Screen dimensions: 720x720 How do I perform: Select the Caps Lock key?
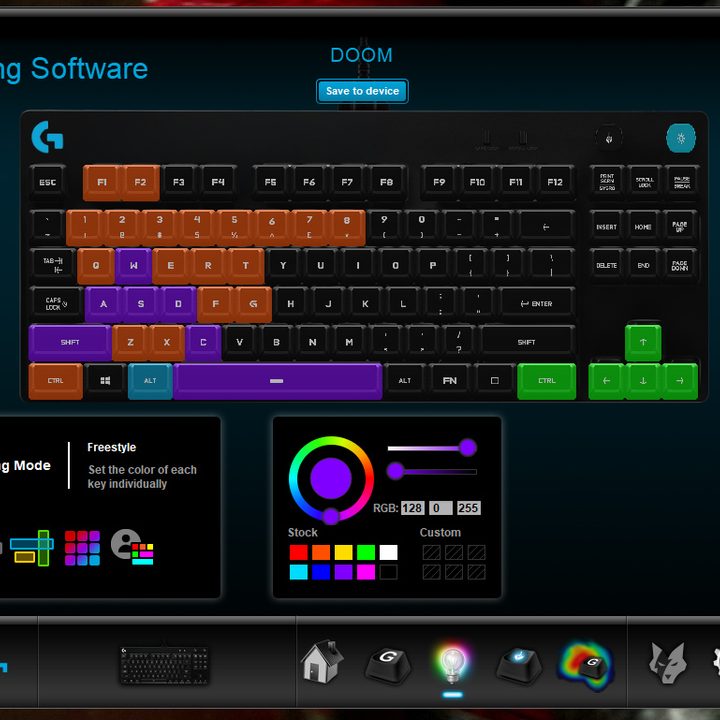(56, 304)
